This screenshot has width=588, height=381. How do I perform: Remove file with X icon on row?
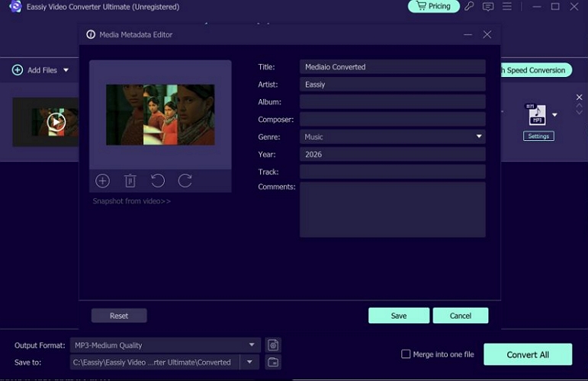coord(579,98)
